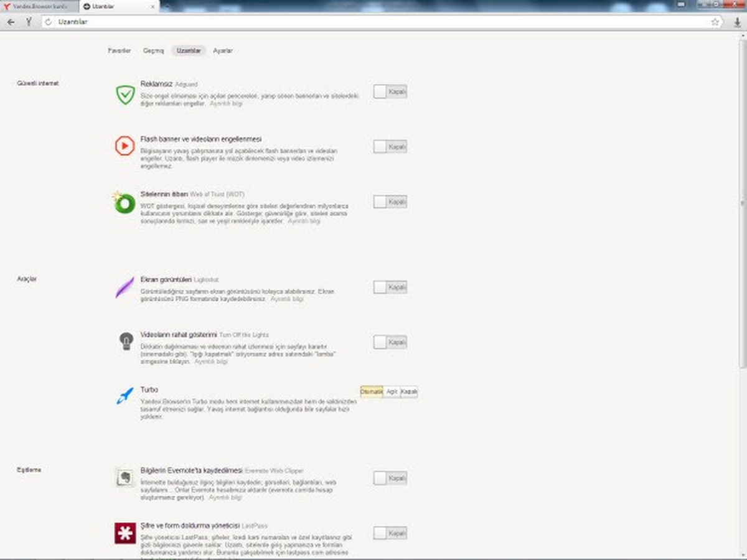Open Ayrıntılı bilgi link for Adguard
Viewport: 747px width, 560px height.
[226, 103]
